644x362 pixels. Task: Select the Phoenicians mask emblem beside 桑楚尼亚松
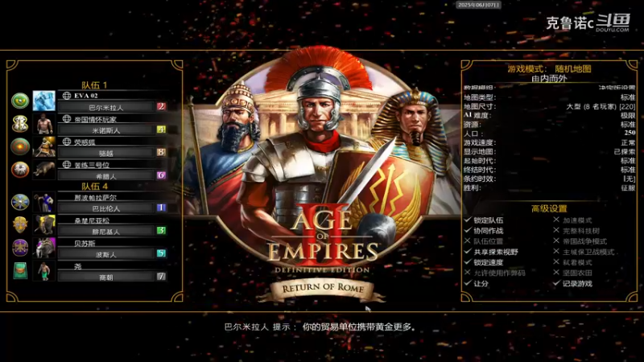coord(19,225)
